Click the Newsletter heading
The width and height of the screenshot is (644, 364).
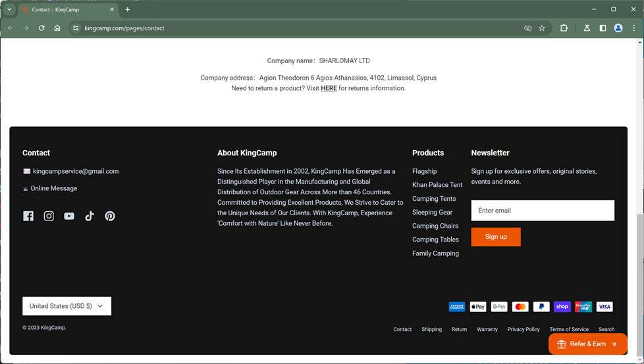click(490, 153)
